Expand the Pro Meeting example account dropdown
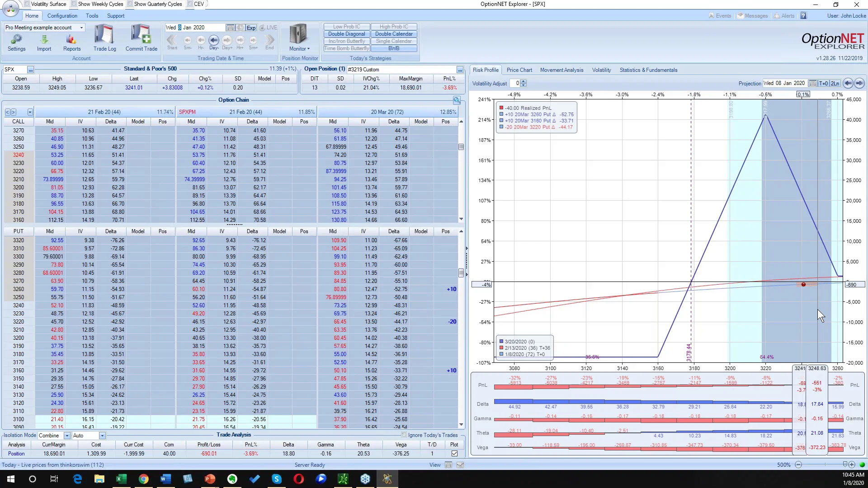This screenshot has height=488, width=868. 81,28
